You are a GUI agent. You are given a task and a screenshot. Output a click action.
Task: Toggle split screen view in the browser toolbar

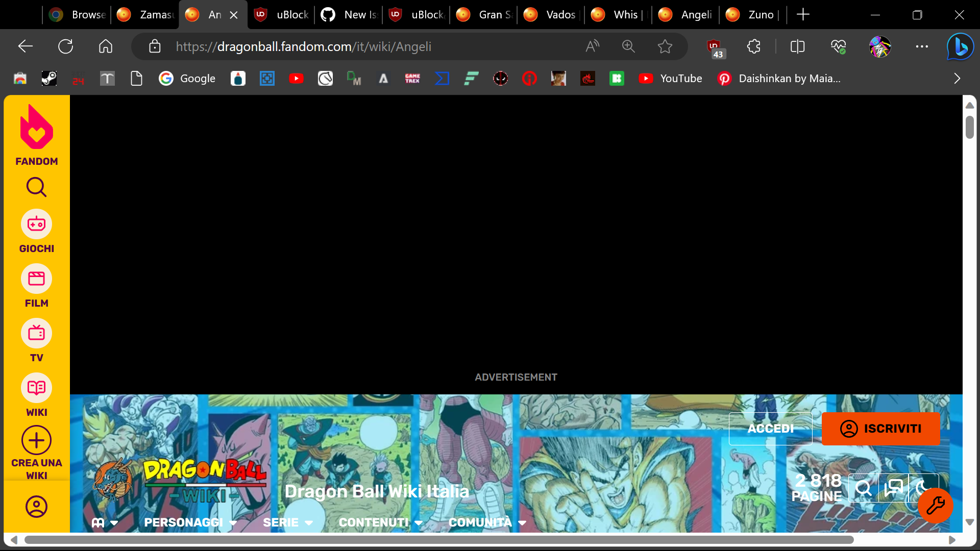(797, 46)
